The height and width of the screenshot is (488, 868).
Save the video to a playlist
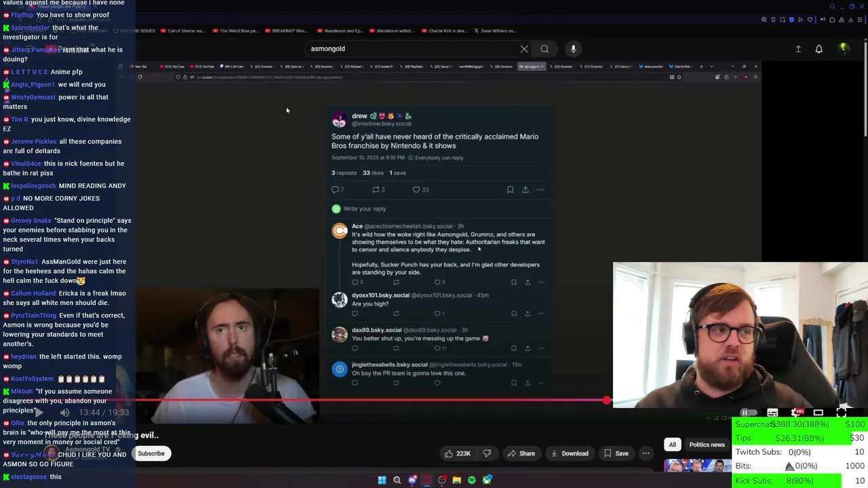click(616, 453)
